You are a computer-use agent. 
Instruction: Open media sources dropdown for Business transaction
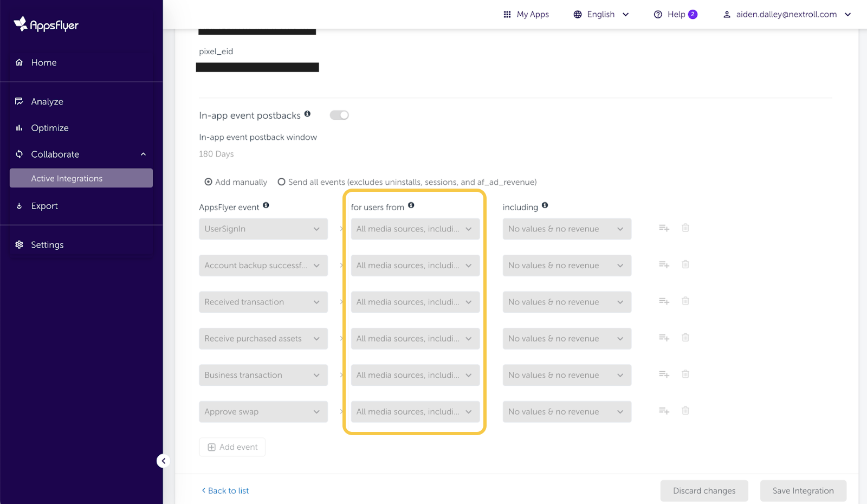(415, 375)
